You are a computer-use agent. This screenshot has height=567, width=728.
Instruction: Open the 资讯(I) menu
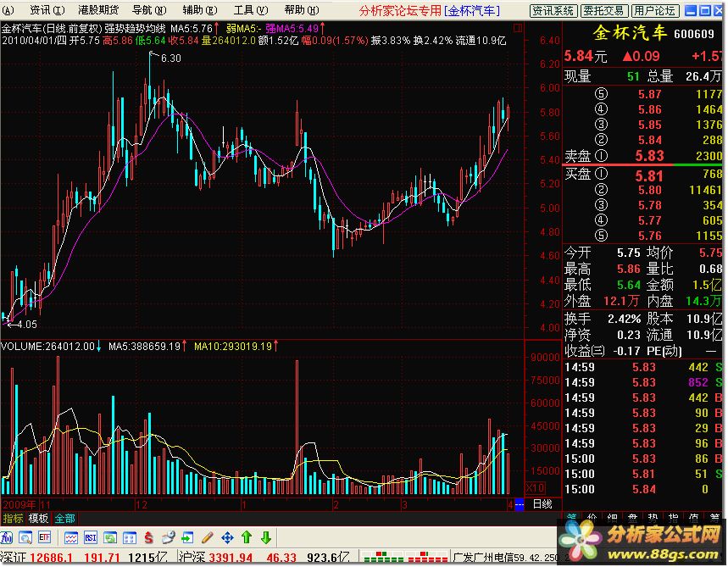pyautogui.click(x=47, y=10)
